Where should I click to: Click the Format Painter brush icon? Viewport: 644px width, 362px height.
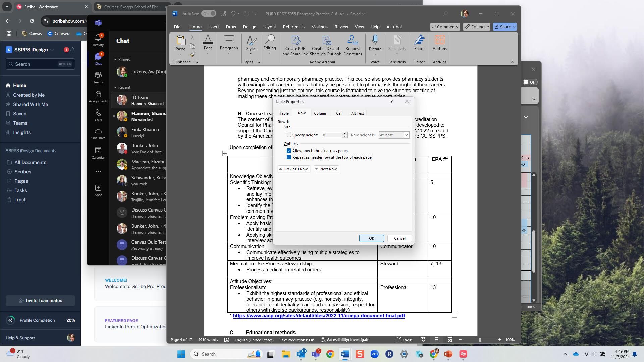(x=192, y=54)
